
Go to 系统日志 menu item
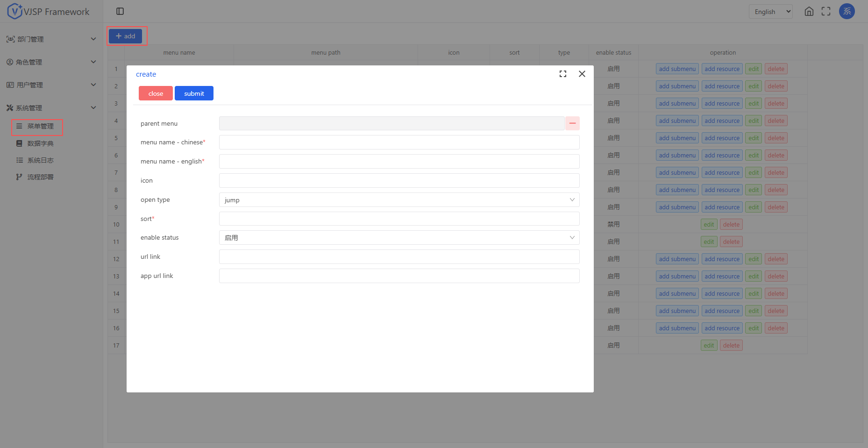click(40, 160)
